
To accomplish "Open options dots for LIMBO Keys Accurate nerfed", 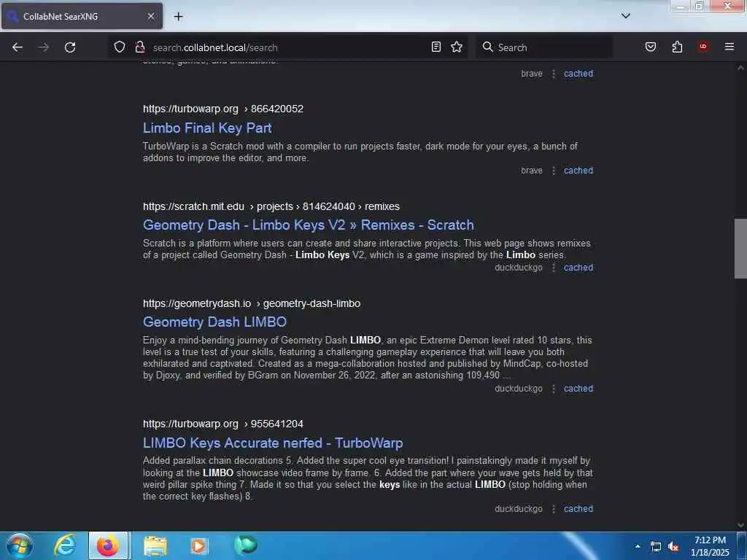I will click(x=554, y=509).
